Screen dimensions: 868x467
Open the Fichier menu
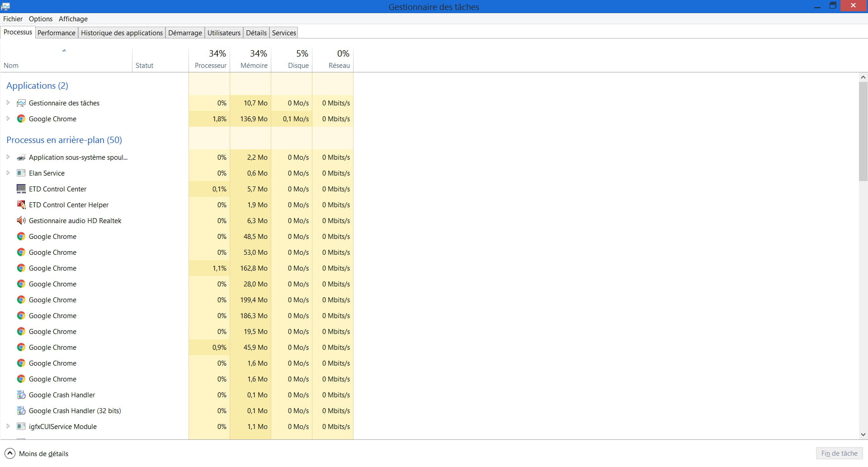13,19
